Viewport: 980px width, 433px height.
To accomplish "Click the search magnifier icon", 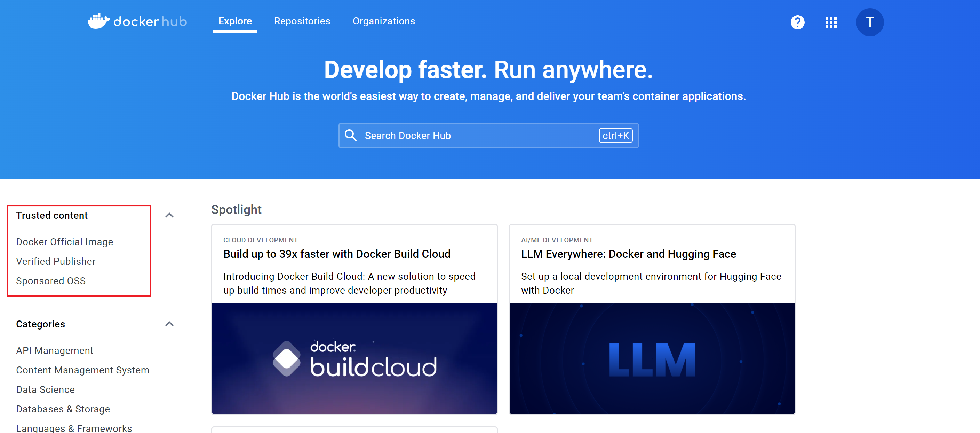I will [x=350, y=136].
